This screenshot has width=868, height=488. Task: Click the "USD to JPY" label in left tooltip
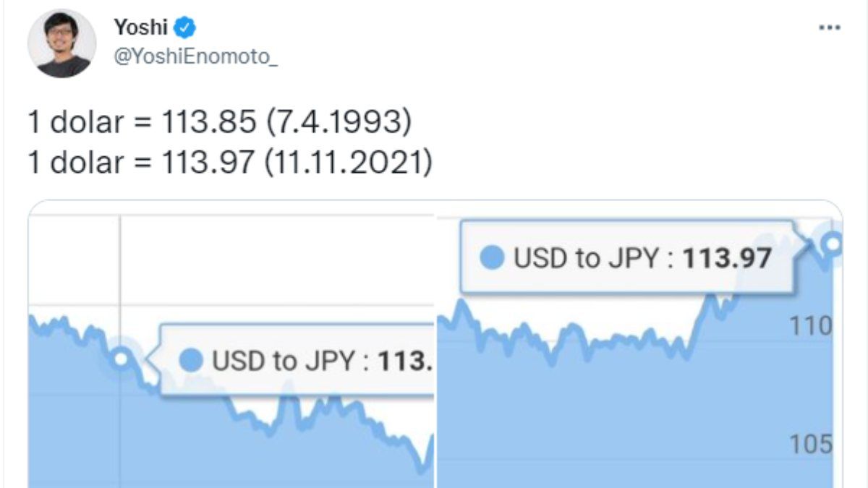pyautogui.click(x=284, y=361)
